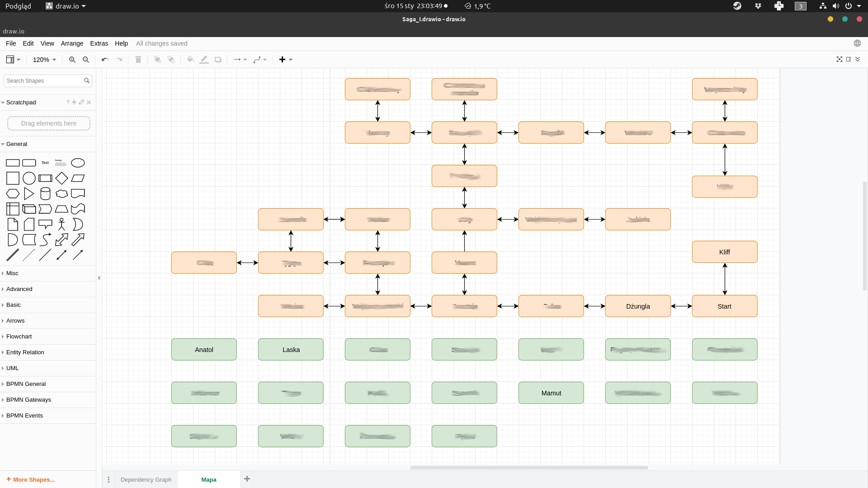
Task: Open the fill color bucket tool
Action: pyautogui.click(x=190, y=60)
